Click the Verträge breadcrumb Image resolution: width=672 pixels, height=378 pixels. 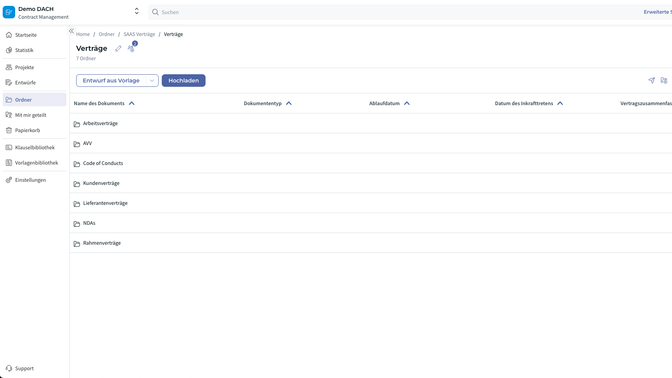pyautogui.click(x=173, y=34)
